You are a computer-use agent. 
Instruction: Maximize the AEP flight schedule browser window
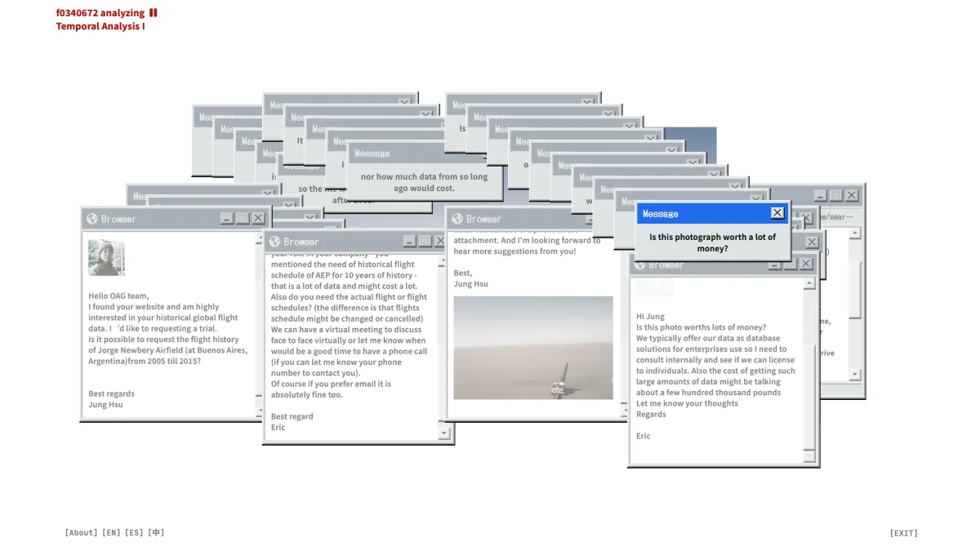(425, 242)
